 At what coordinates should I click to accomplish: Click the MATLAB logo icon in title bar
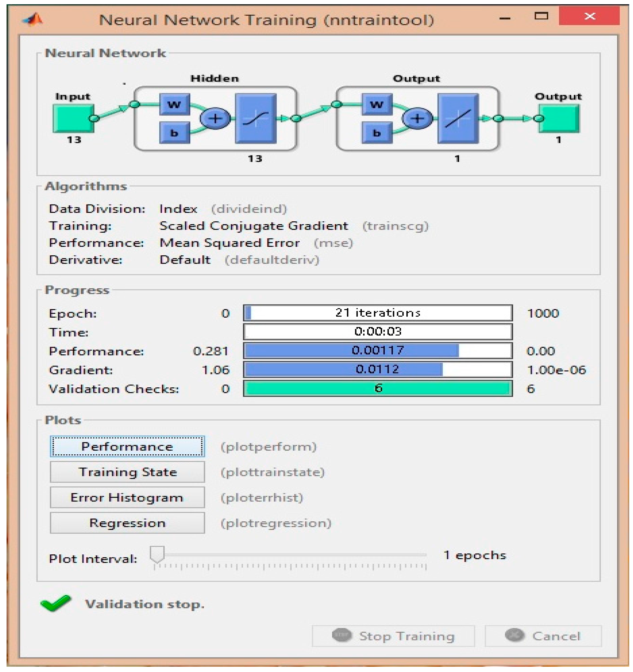click(x=33, y=20)
